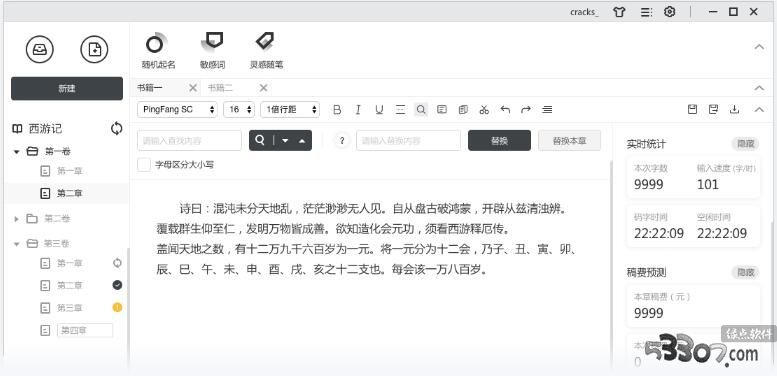Screen dimensions: 777x376
Task: Collapse the 第一卷 volume folder
Action: pyautogui.click(x=17, y=152)
